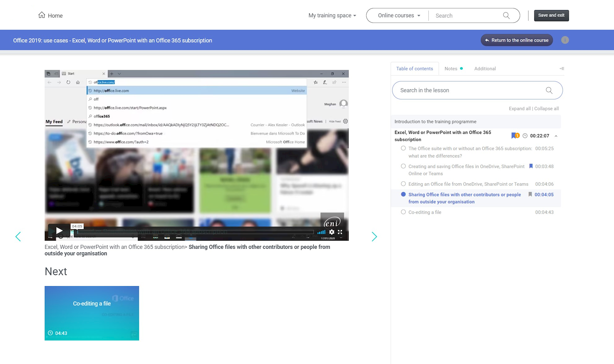Select Co-editing a file lesson radio
The width and height of the screenshot is (614, 364).
[x=403, y=212]
